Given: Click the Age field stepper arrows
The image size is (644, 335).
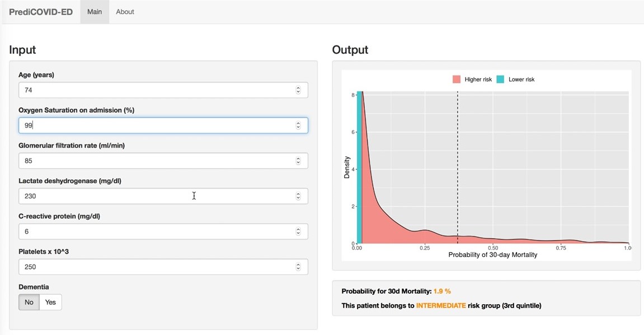Looking at the screenshot, I should (298, 90).
